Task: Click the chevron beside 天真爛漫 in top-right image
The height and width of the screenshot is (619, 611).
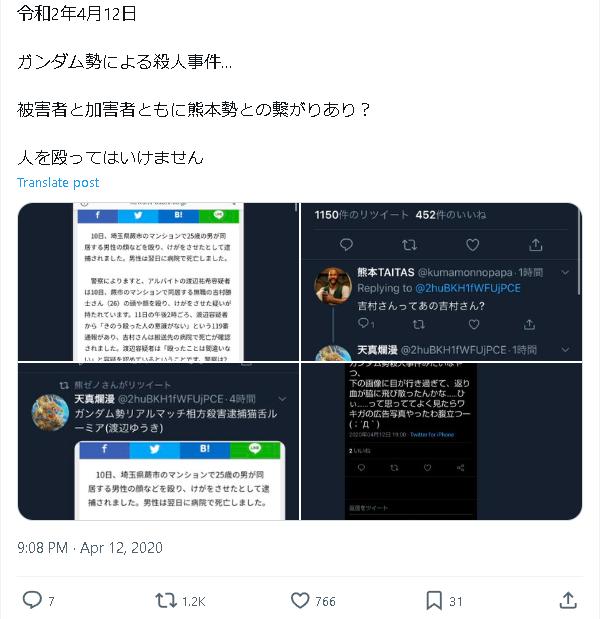Action: click(565, 350)
